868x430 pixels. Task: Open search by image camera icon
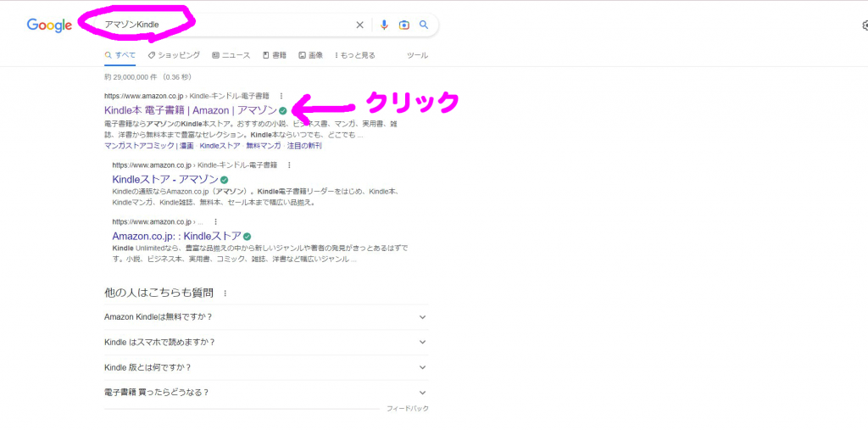click(404, 25)
